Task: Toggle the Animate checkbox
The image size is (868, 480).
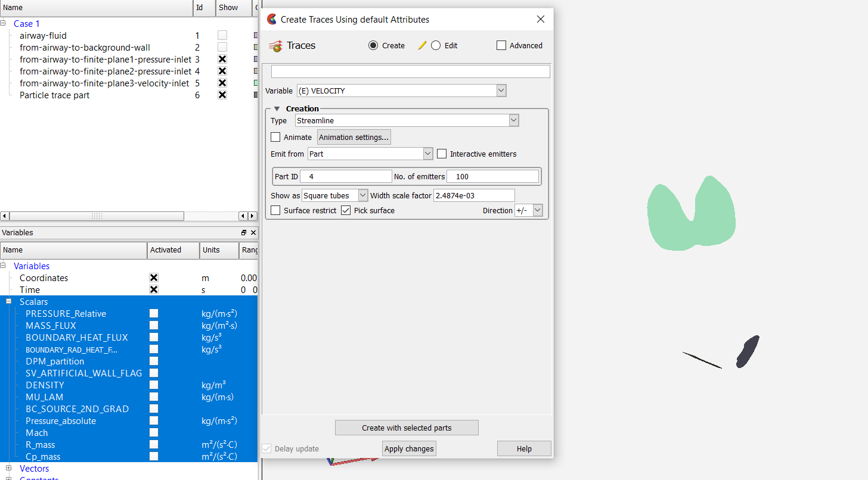Action: pos(275,137)
